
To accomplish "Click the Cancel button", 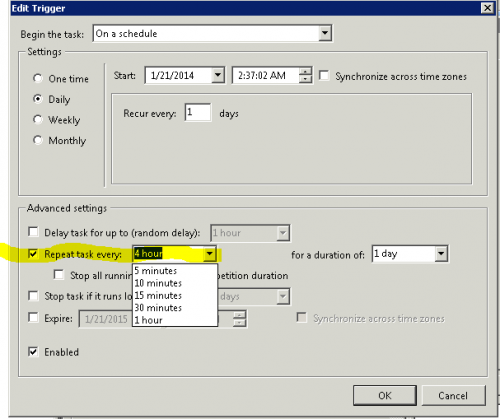I will (453, 395).
